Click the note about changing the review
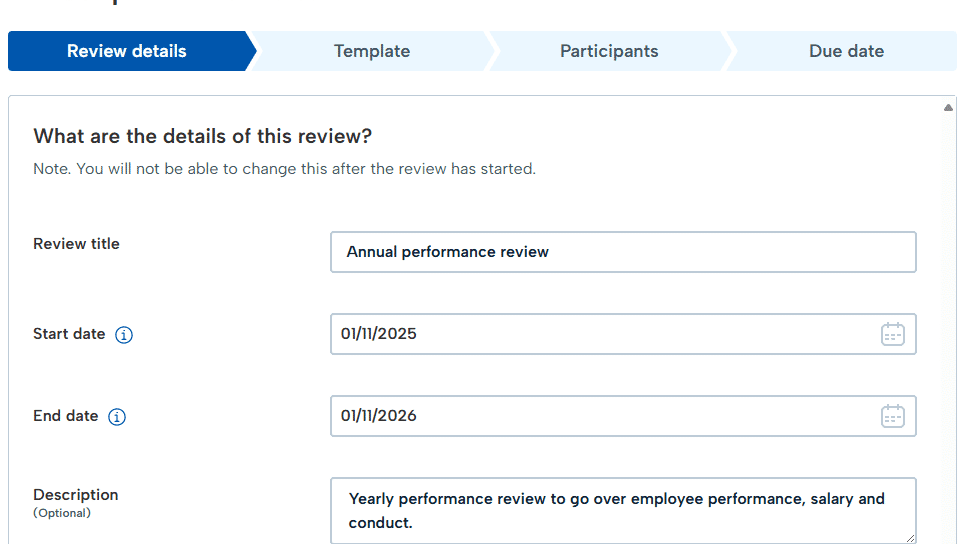966x544 pixels. point(284,169)
